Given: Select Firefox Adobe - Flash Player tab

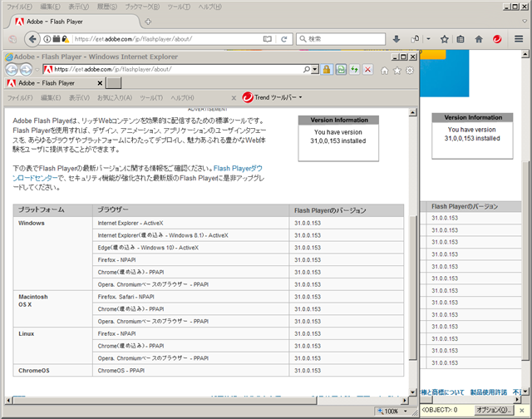Looking at the screenshot, I should click(73, 22).
